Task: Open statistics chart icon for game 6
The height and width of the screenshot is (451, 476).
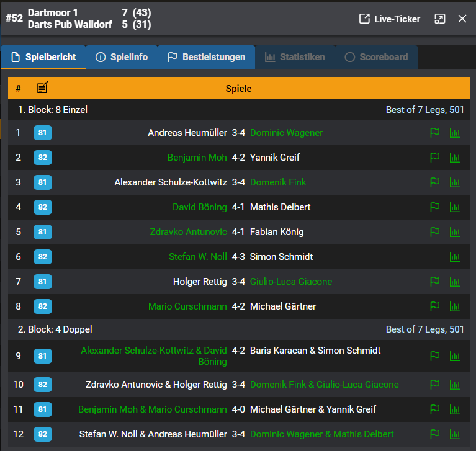Action: (455, 257)
